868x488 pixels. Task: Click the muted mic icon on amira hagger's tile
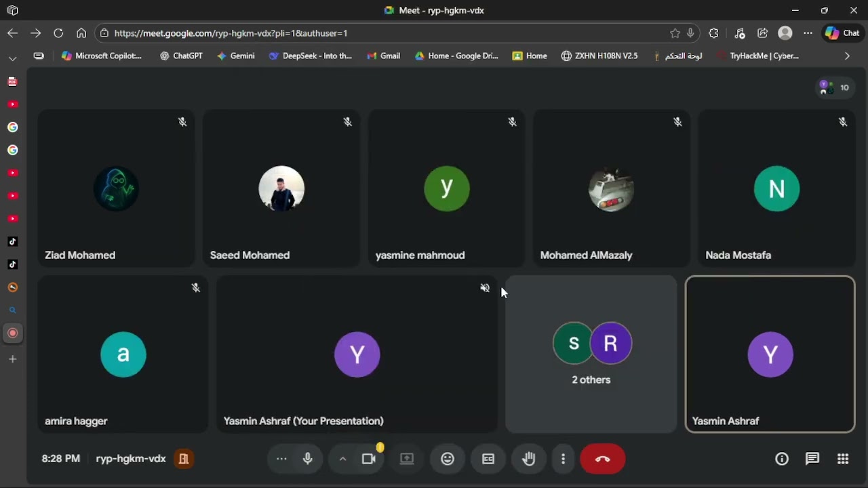pos(195,288)
